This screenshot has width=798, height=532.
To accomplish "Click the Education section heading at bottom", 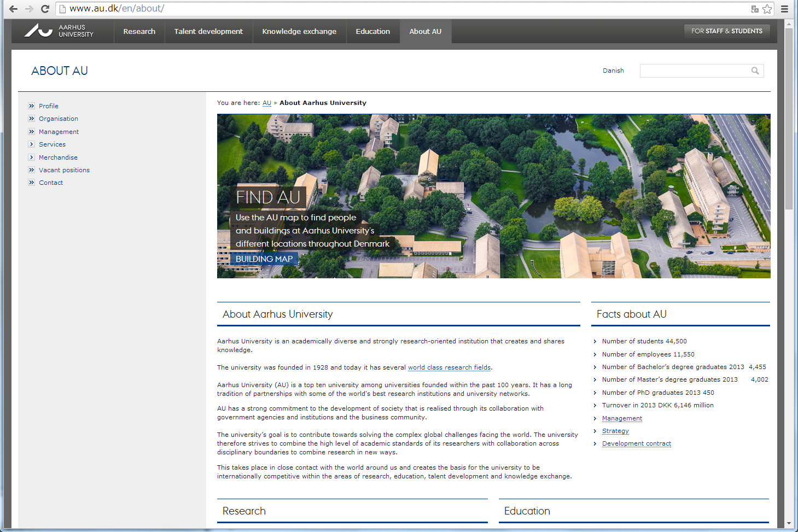I will pos(527,511).
